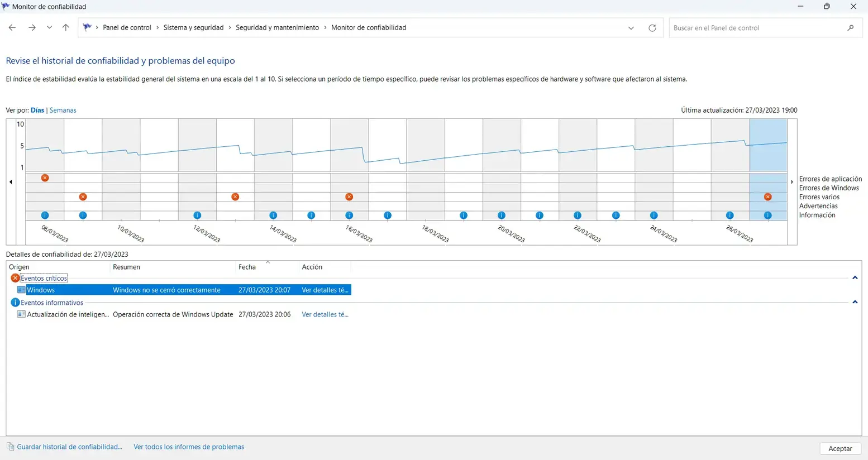View technical details for Windows Update event
868x460 pixels.
coord(325,314)
